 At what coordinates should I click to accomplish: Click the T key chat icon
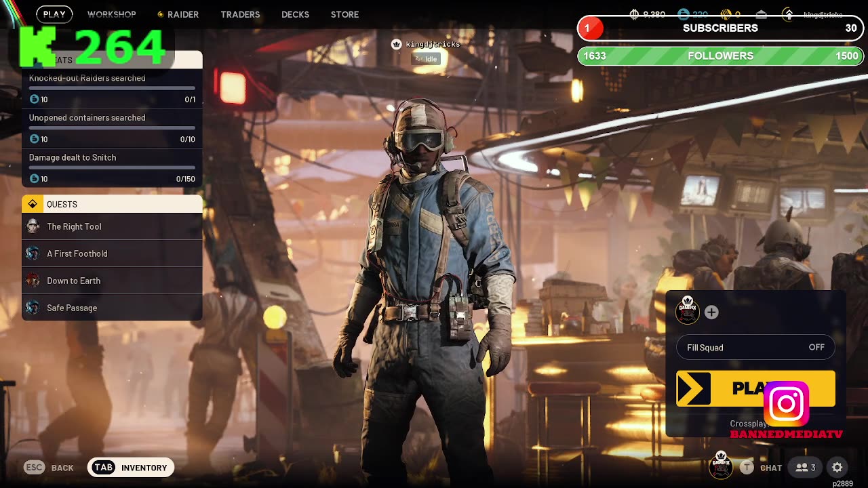tap(747, 468)
